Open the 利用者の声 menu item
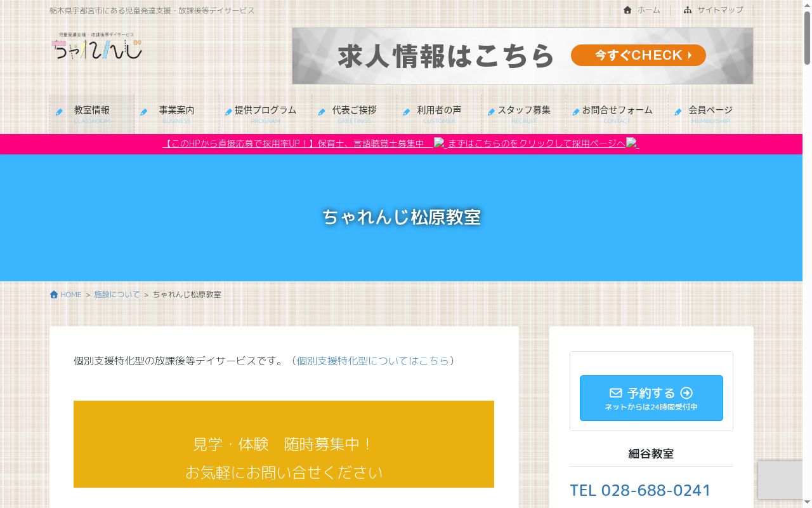 click(439, 114)
